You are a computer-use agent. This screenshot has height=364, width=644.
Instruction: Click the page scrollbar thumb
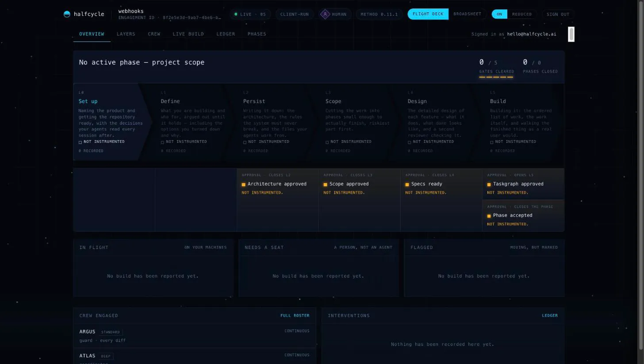pyautogui.click(x=640, y=176)
